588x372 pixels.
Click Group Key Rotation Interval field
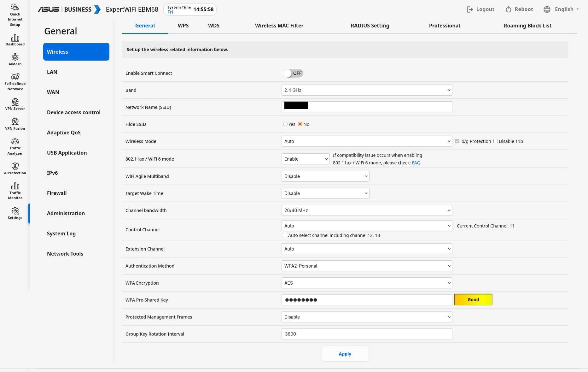(x=367, y=334)
